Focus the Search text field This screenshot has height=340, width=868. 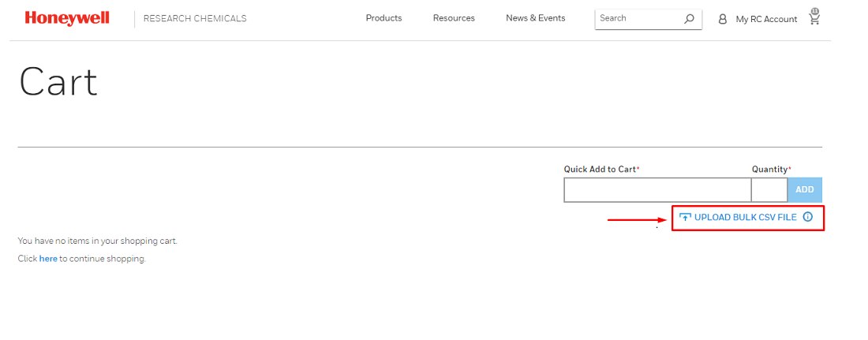pyautogui.click(x=638, y=18)
